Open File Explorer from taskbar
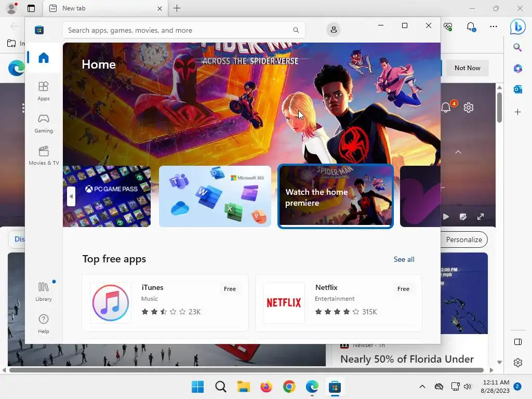The image size is (532, 399). pyautogui.click(x=243, y=387)
